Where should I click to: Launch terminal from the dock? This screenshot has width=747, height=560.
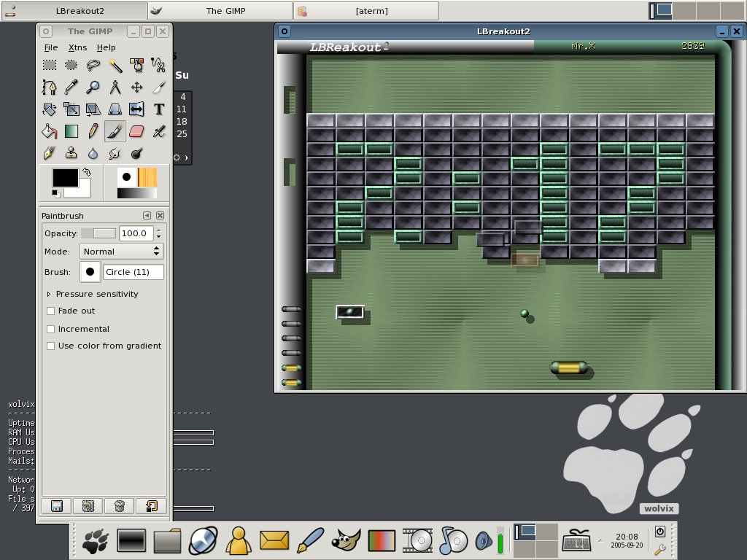coord(131,541)
